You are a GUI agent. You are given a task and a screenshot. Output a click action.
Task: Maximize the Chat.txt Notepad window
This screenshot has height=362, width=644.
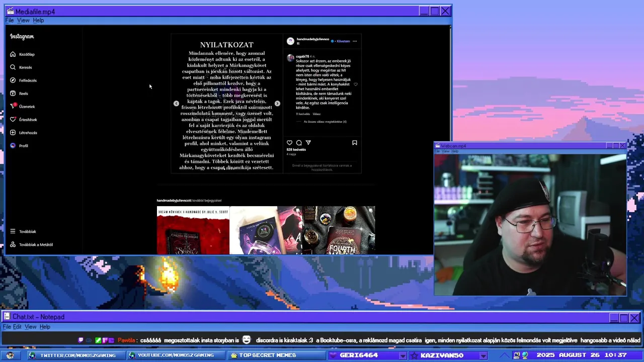point(624,318)
